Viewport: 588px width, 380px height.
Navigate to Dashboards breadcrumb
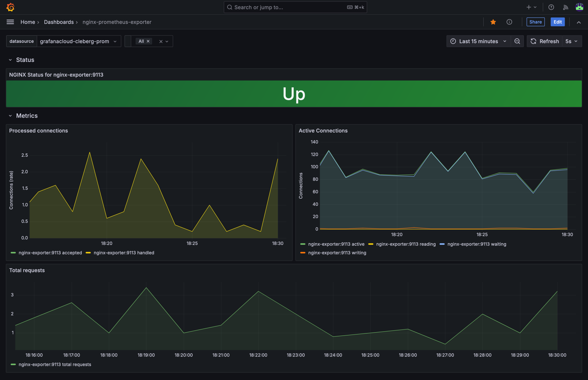(x=59, y=22)
